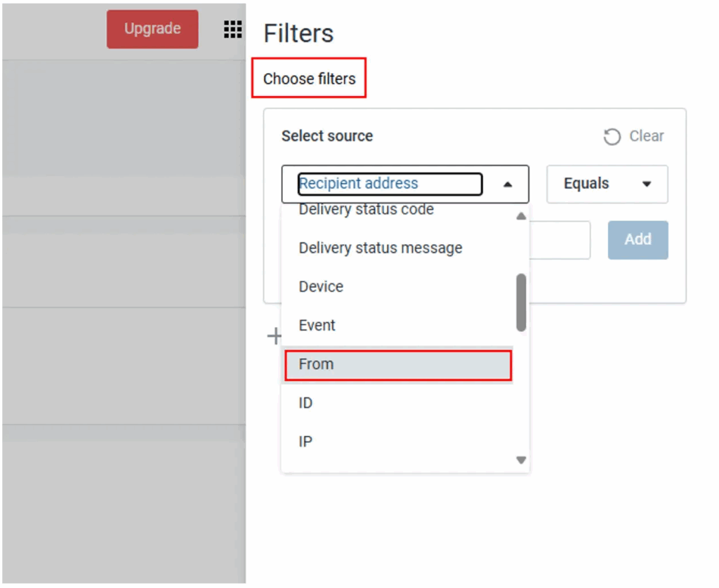Open the apps grid icon
The height and width of the screenshot is (588, 719).
click(232, 29)
